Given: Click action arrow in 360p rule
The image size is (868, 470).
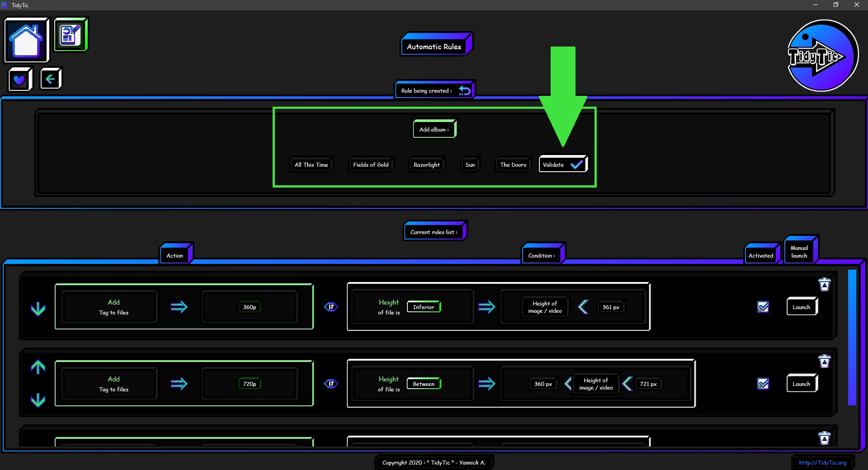Looking at the screenshot, I should point(179,307).
